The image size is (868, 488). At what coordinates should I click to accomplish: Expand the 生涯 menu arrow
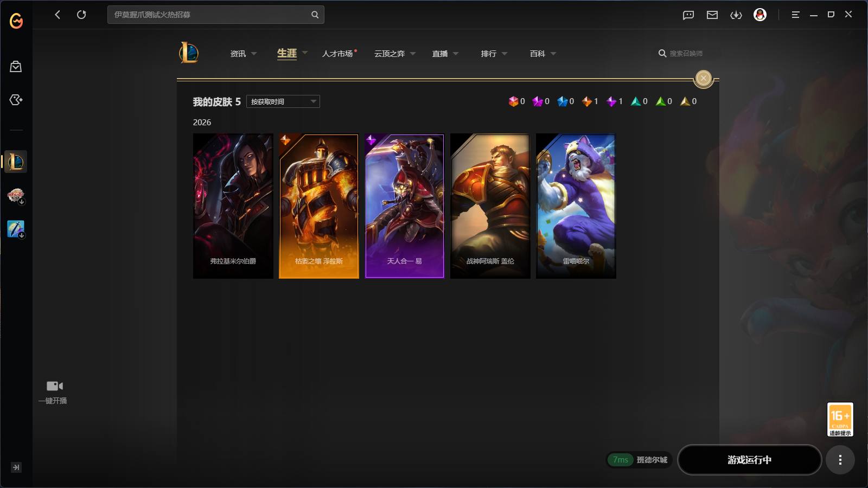[305, 53]
